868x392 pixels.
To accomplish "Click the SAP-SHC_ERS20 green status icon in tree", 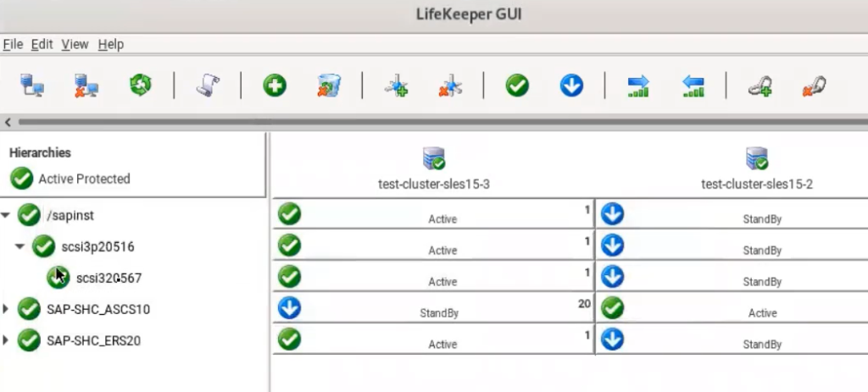I will [x=29, y=340].
